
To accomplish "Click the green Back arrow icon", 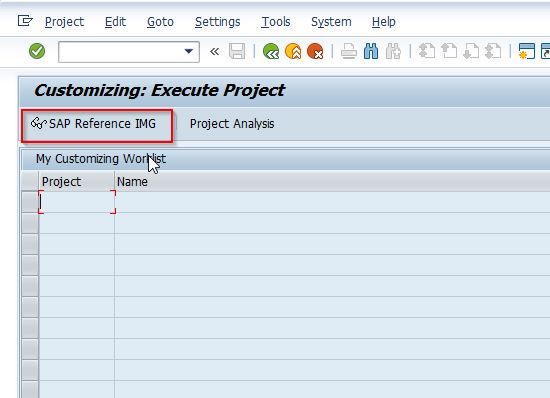I will point(271,51).
